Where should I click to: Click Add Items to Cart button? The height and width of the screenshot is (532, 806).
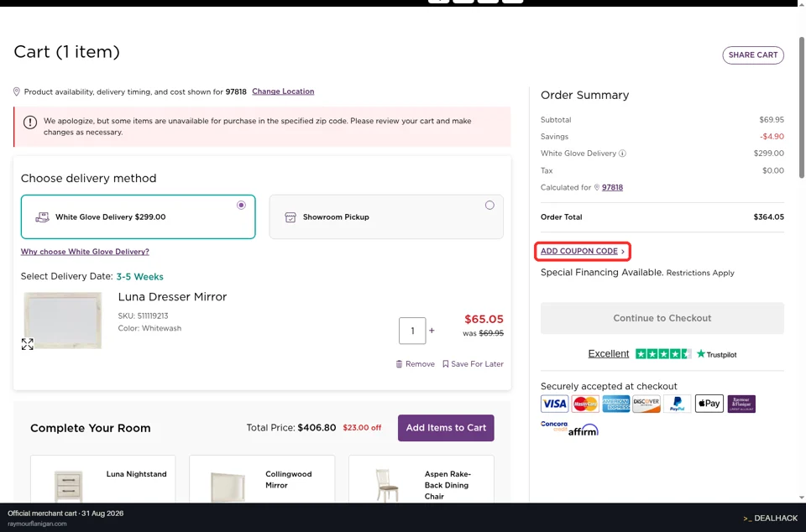tap(446, 428)
